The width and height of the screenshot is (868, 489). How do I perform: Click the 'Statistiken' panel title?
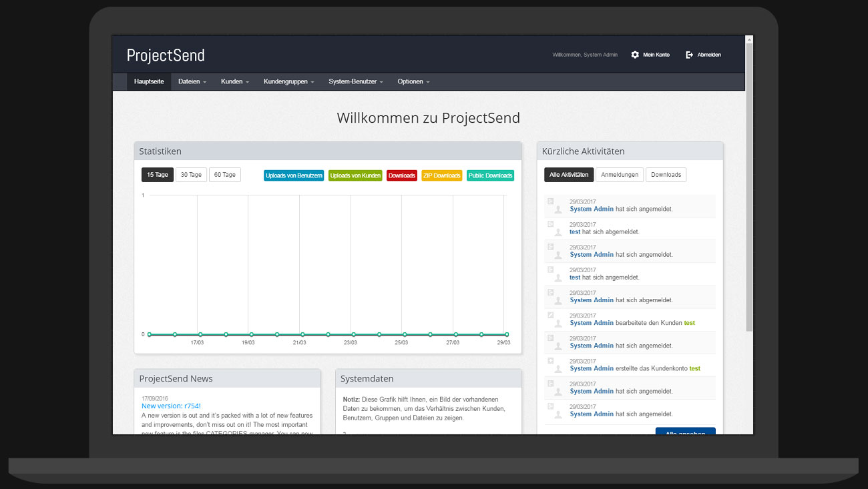coord(160,151)
